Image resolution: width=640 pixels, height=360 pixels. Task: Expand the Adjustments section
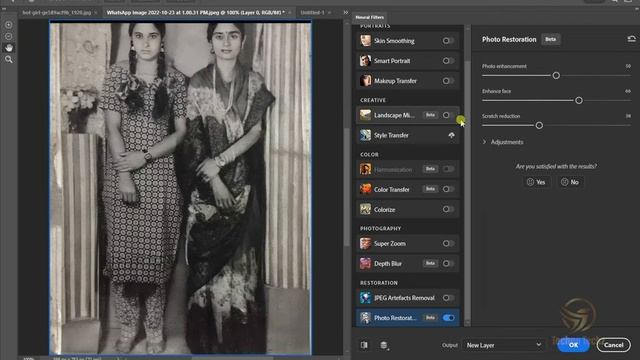503,142
